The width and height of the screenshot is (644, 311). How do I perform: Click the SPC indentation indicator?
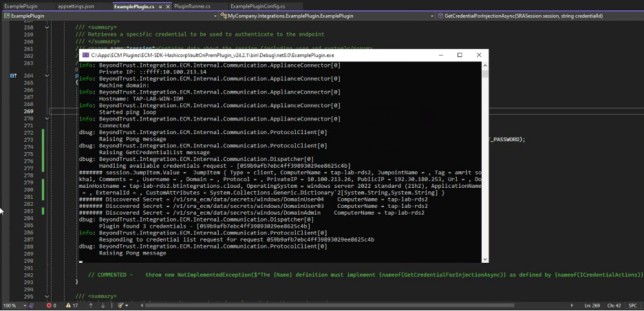(632, 305)
